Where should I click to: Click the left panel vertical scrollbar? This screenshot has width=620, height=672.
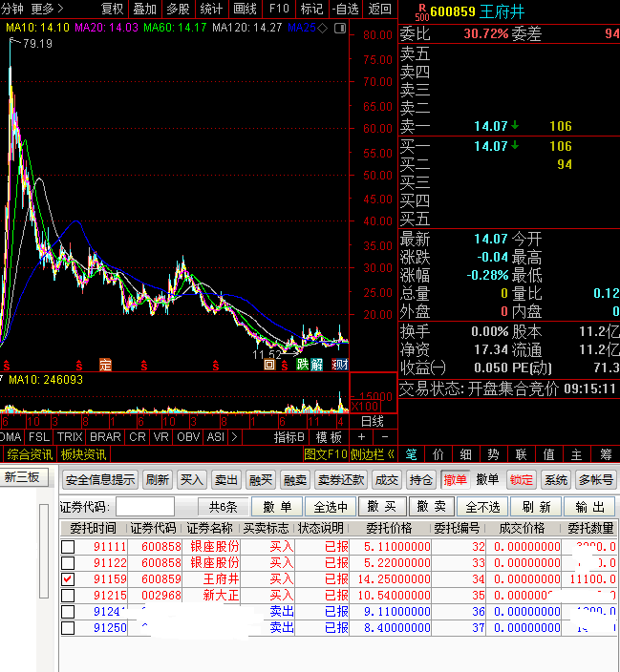coord(44,551)
